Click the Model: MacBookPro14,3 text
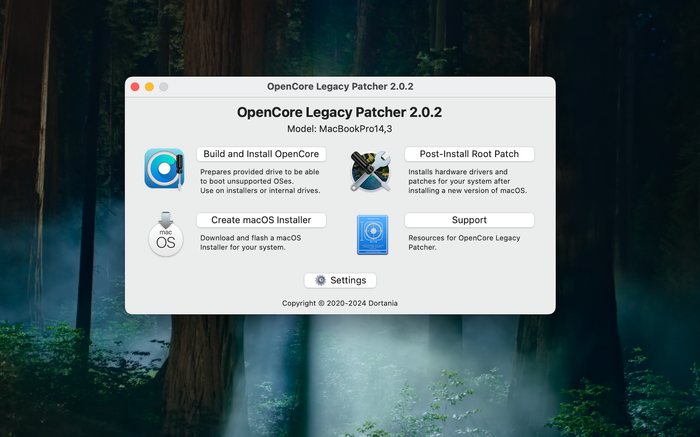 [340, 129]
